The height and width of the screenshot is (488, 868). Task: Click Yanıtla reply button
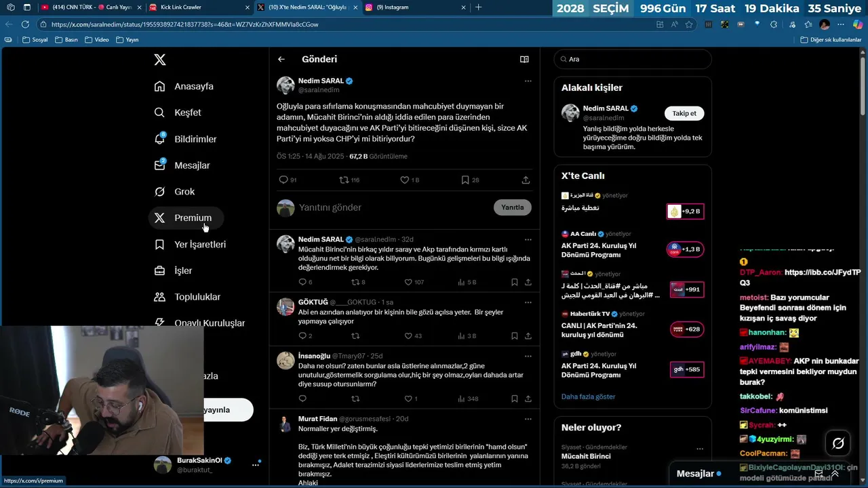tap(512, 207)
